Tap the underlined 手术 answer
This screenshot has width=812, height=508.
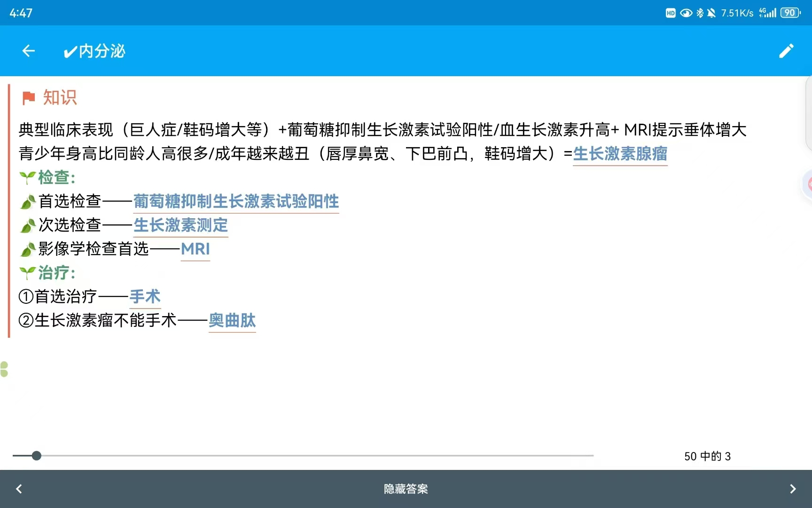coord(145,296)
